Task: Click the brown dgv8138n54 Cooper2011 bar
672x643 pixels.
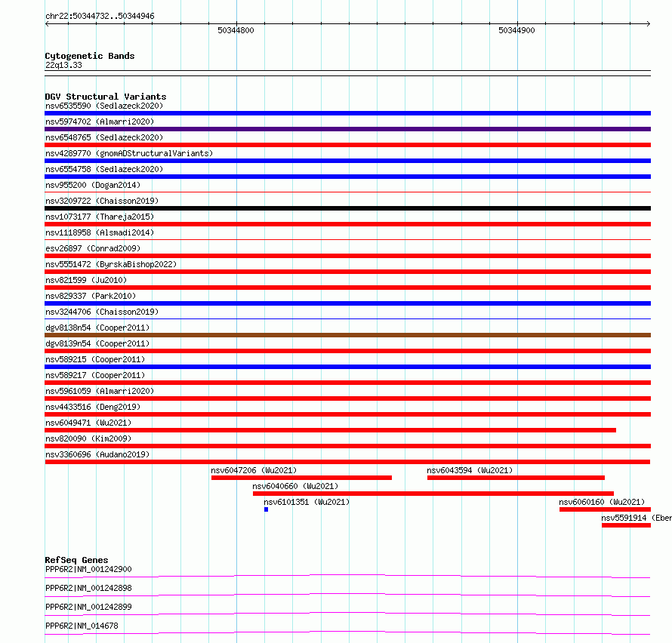Action: pyautogui.click(x=347, y=335)
